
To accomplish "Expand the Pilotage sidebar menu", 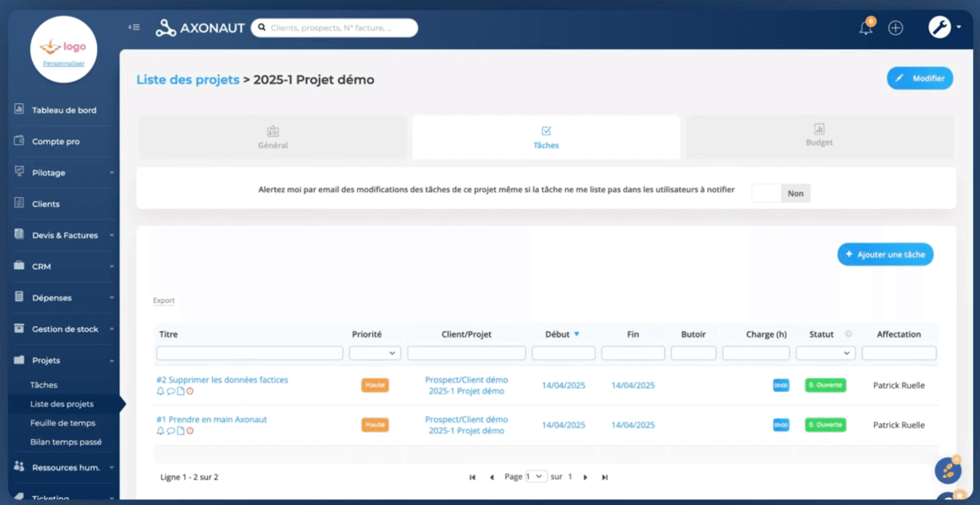I will 63,173.
